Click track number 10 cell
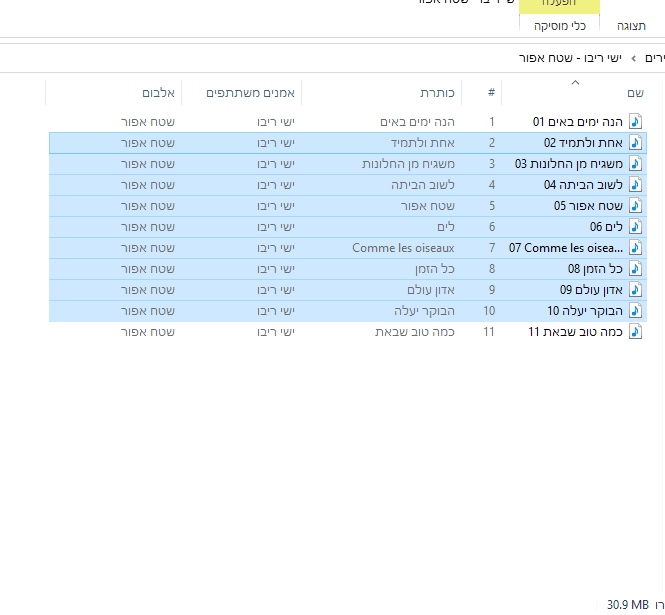665x615 pixels. tap(489, 311)
